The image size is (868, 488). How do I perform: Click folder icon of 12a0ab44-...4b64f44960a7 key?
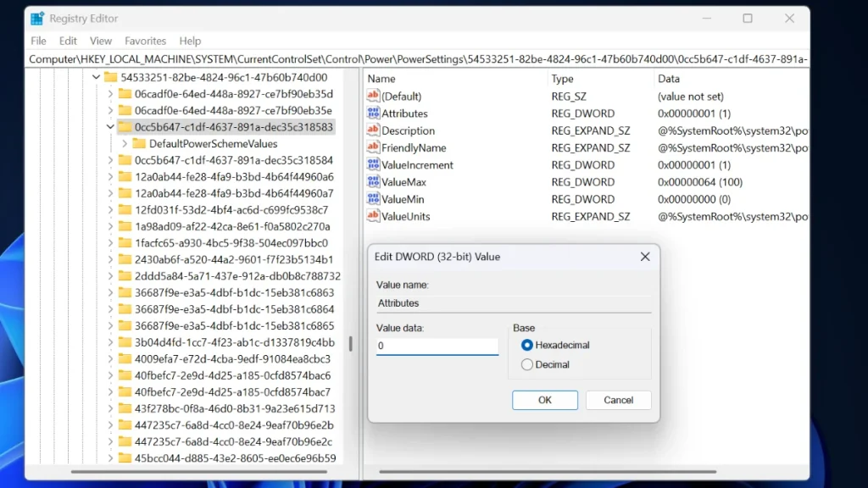click(125, 193)
